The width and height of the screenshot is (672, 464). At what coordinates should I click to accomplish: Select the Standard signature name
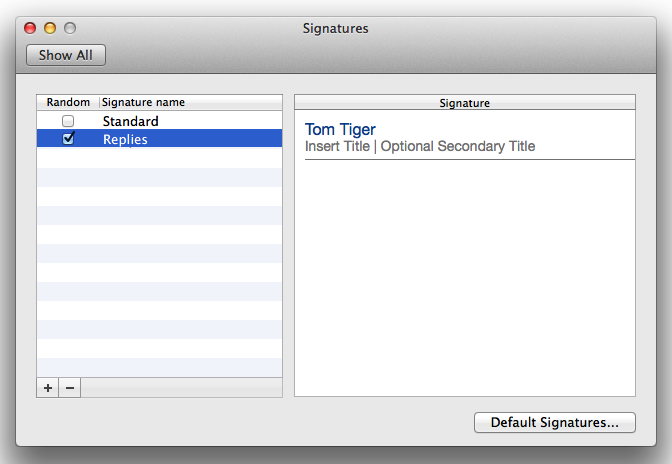(130, 121)
